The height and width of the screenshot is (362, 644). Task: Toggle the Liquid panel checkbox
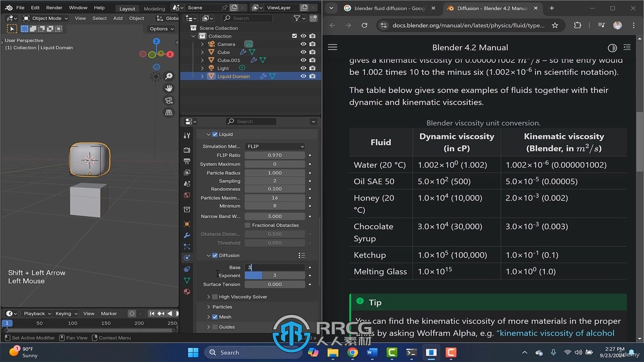215,134
